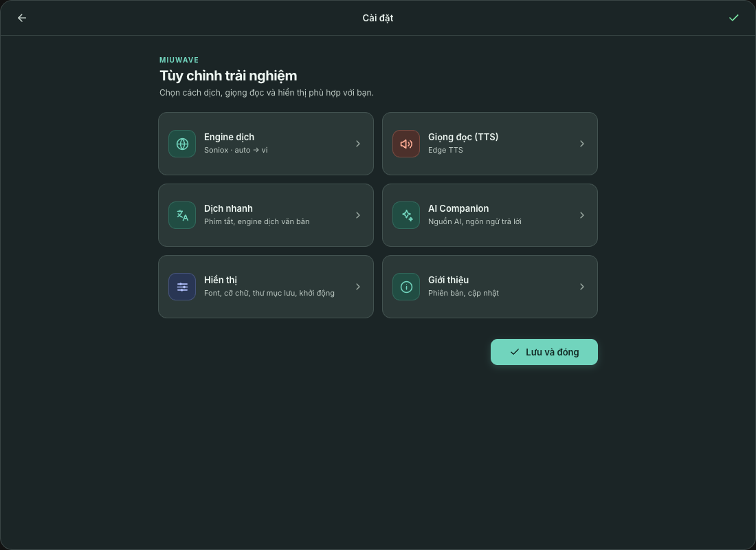The image size is (756, 550).
Task: Click 'Phiên bản, cập nhật' subtitle
Action: [463, 293]
